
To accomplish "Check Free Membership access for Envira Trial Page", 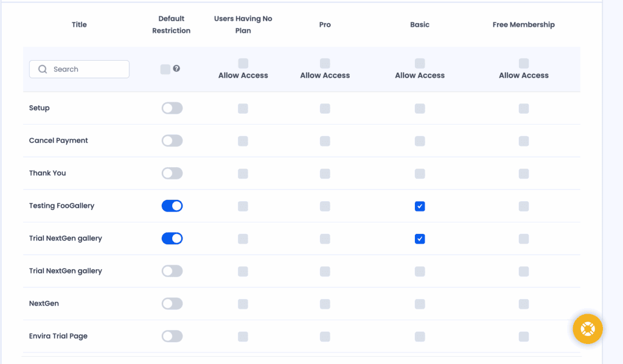I will point(524,336).
